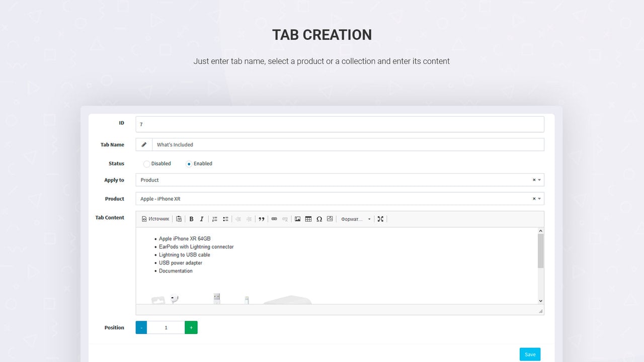This screenshot has height=362, width=644.
Task: Save the tab settings
Action: coord(530,354)
